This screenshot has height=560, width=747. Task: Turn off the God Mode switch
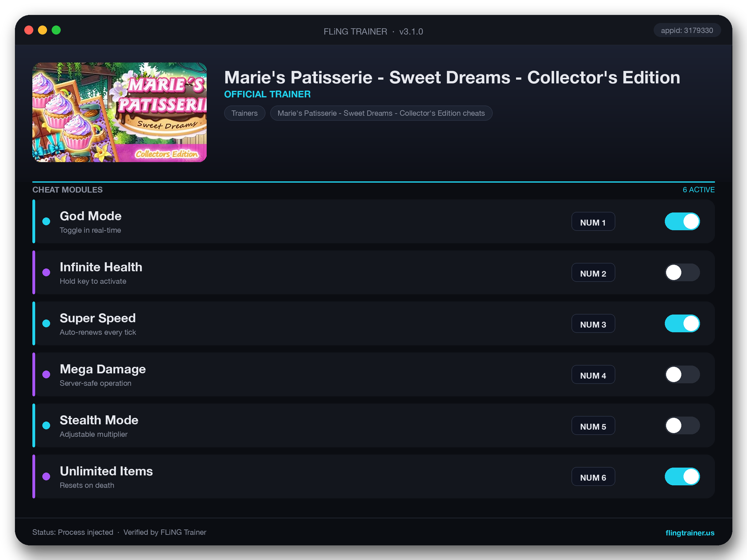pyautogui.click(x=682, y=222)
